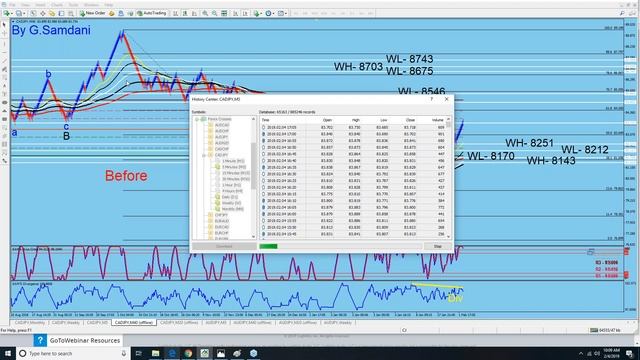
Task: Select the 2019.02.04 17:05 record row
Action: click(353, 127)
